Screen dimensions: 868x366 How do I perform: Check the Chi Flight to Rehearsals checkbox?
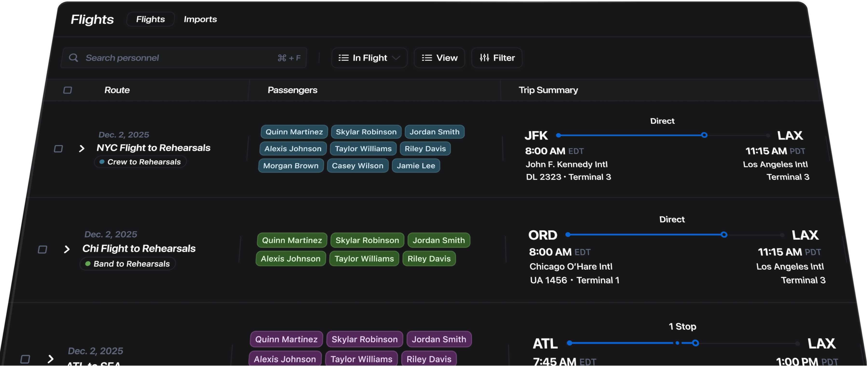pos(43,249)
